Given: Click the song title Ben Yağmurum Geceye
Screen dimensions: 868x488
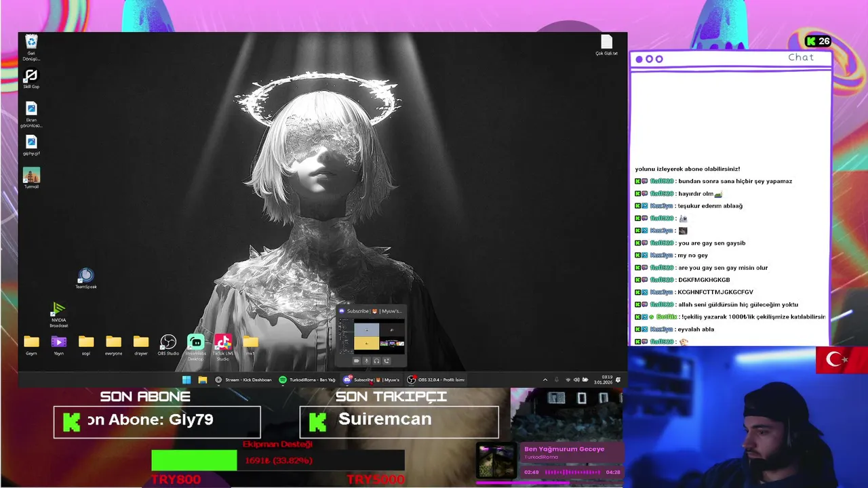Looking at the screenshot, I should [x=564, y=449].
